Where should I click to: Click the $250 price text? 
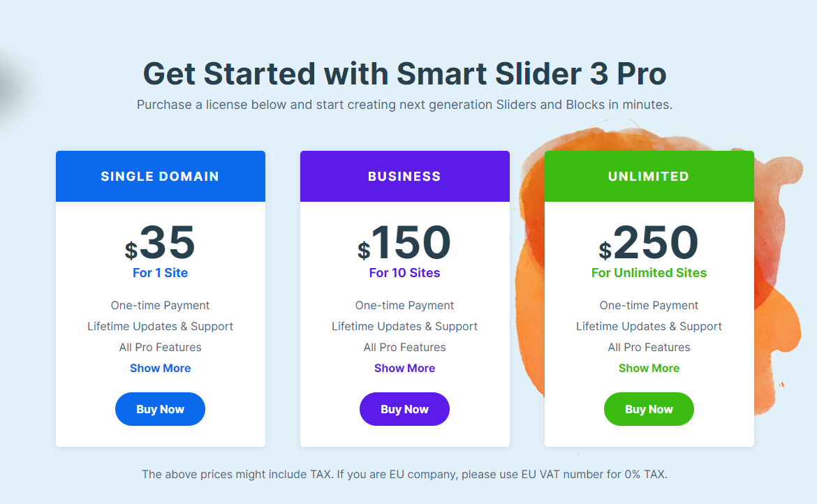(649, 242)
